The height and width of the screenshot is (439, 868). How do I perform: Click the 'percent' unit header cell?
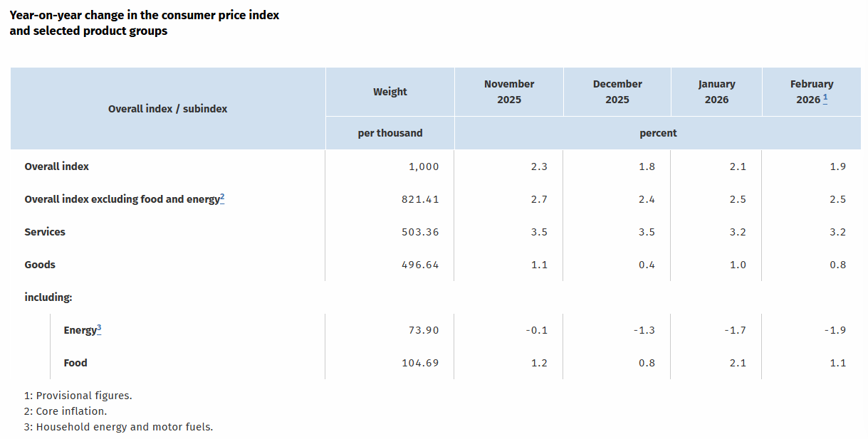(x=658, y=133)
